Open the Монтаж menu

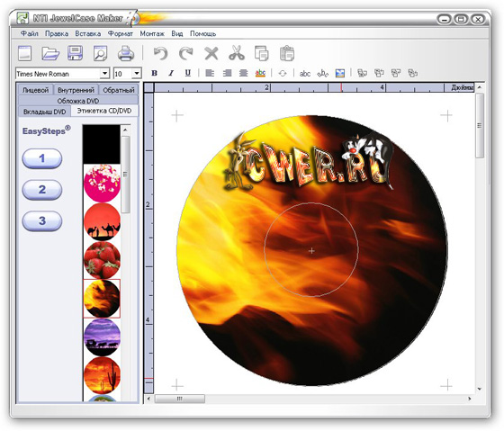152,33
